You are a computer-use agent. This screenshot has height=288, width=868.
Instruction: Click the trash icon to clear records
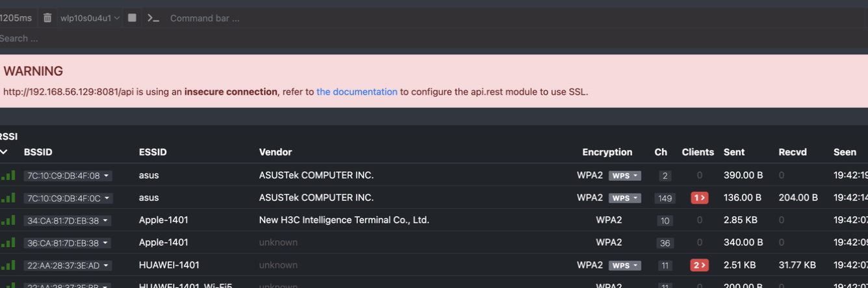click(x=47, y=18)
